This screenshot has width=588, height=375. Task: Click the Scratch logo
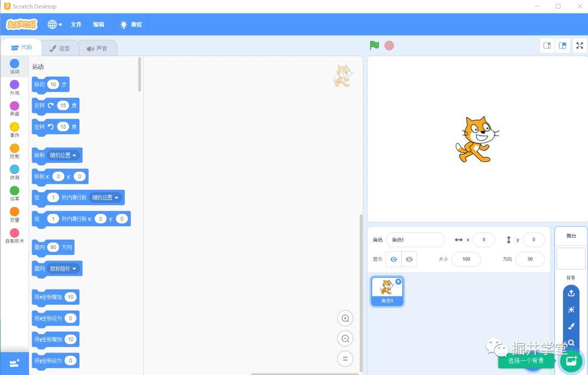click(22, 25)
